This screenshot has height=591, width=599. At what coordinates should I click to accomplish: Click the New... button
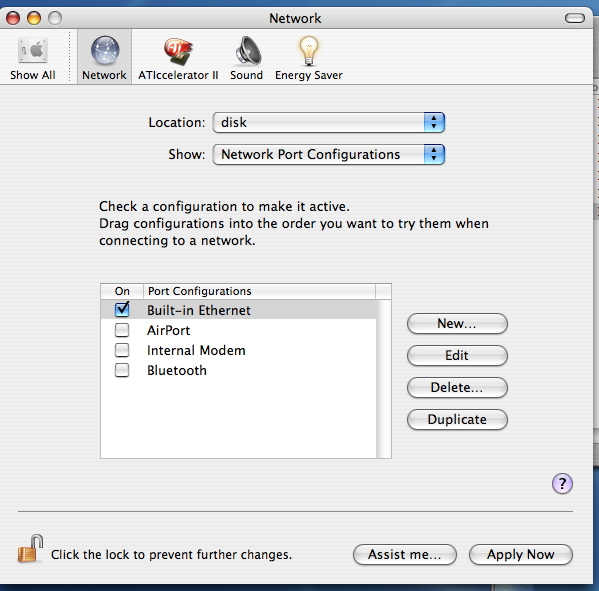457,324
